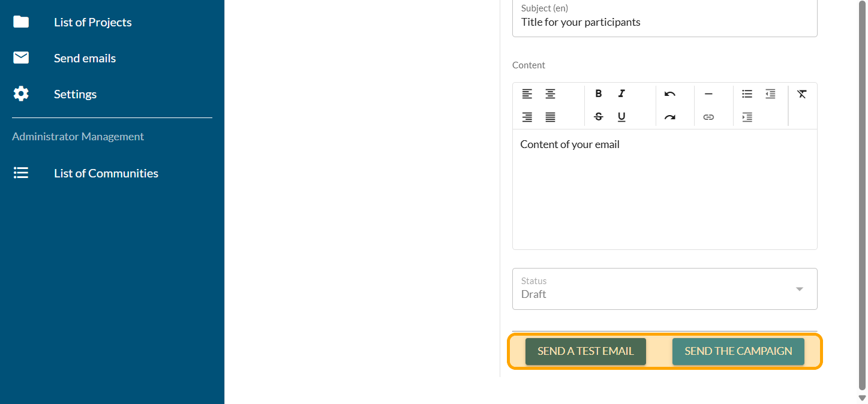Apply justify alignment to content

pyautogui.click(x=550, y=117)
